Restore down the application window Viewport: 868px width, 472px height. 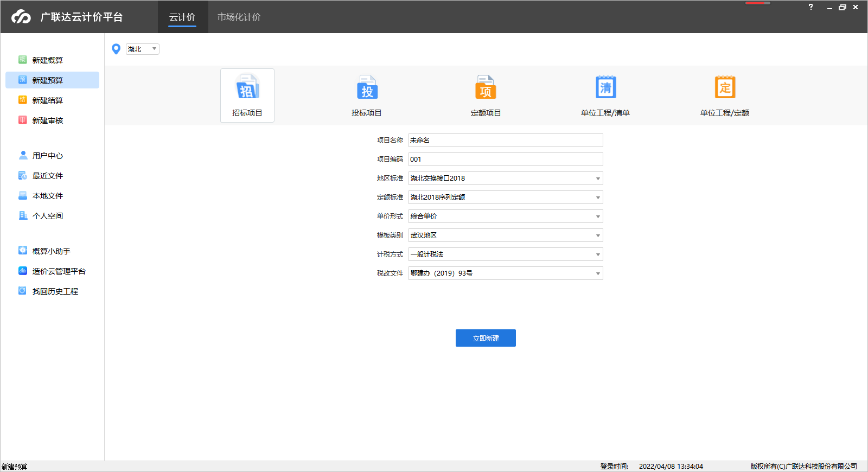843,8
